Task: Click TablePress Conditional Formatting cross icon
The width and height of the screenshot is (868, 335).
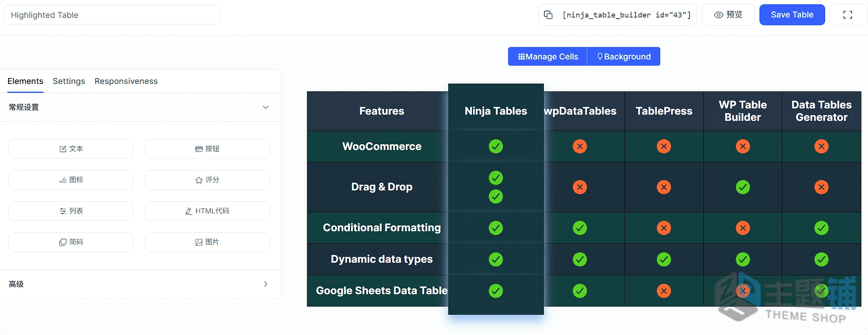Action: pos(664,228)
